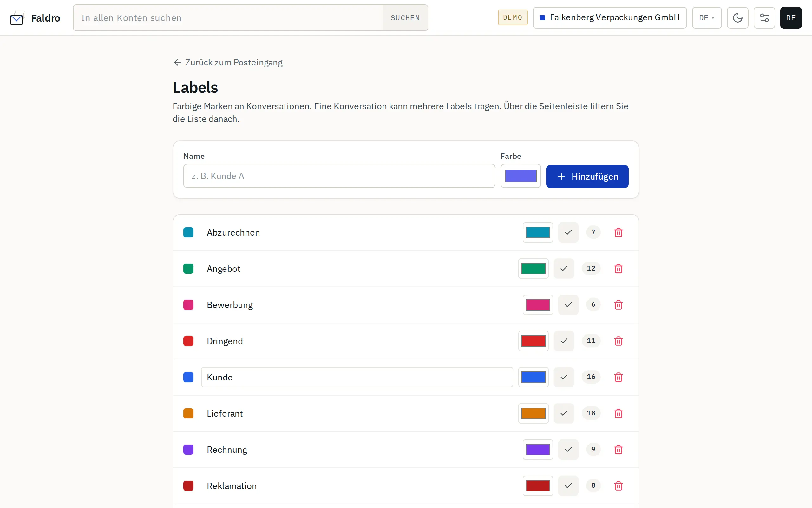Delete the Bewerbung label
This screenshot has width=812, height=508.
(618, 305)
